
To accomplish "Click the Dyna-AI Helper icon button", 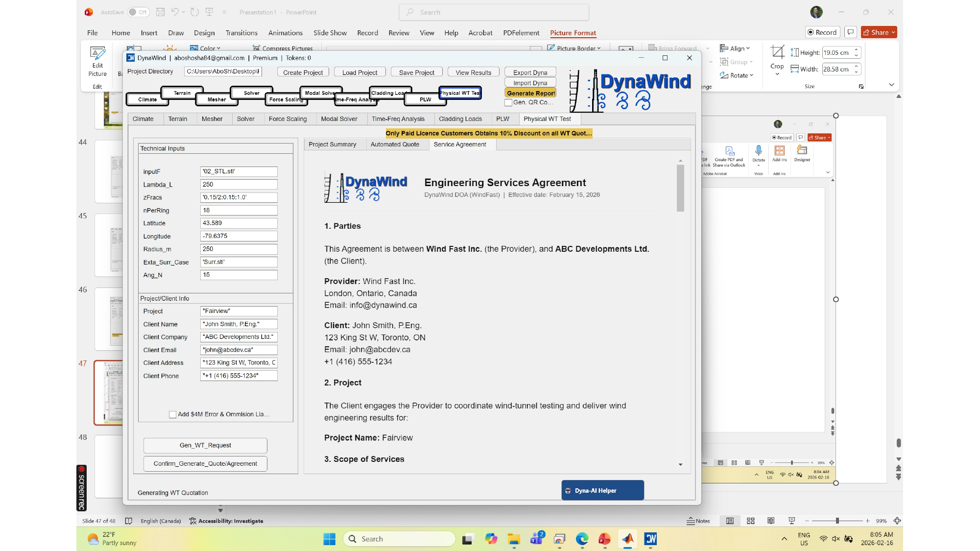I will click(602, 490).
